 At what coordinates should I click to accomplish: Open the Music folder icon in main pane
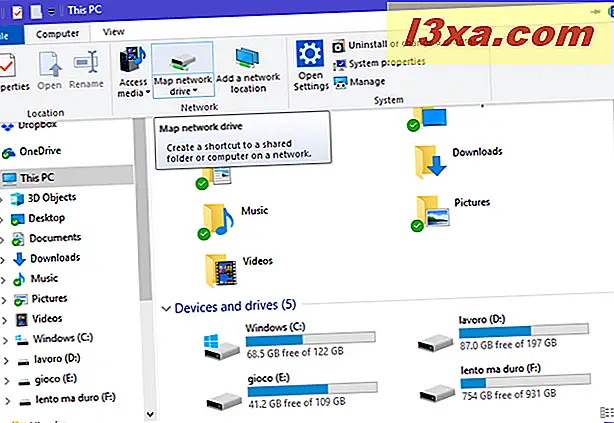click(x=216, y=221)
